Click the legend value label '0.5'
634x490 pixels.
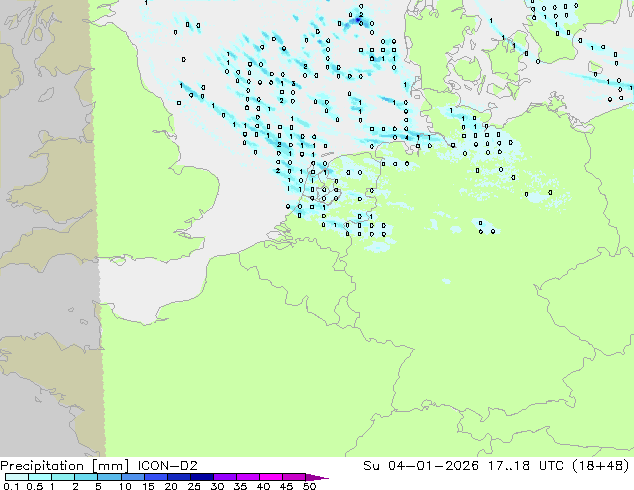pyautogui.click(x=35, y=486)
